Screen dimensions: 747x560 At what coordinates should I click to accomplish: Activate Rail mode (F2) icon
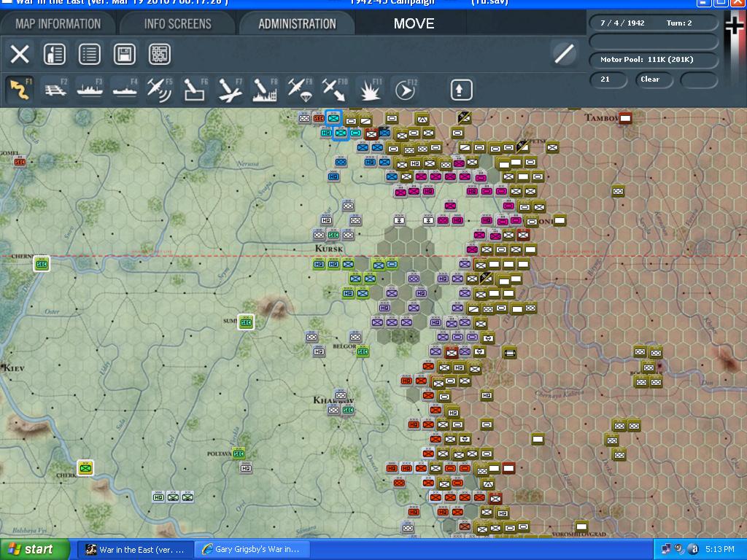tap(55, 90)
